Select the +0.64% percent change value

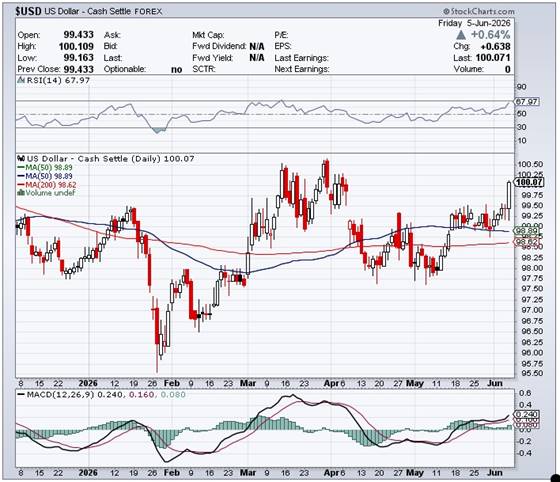click(491, 35)
